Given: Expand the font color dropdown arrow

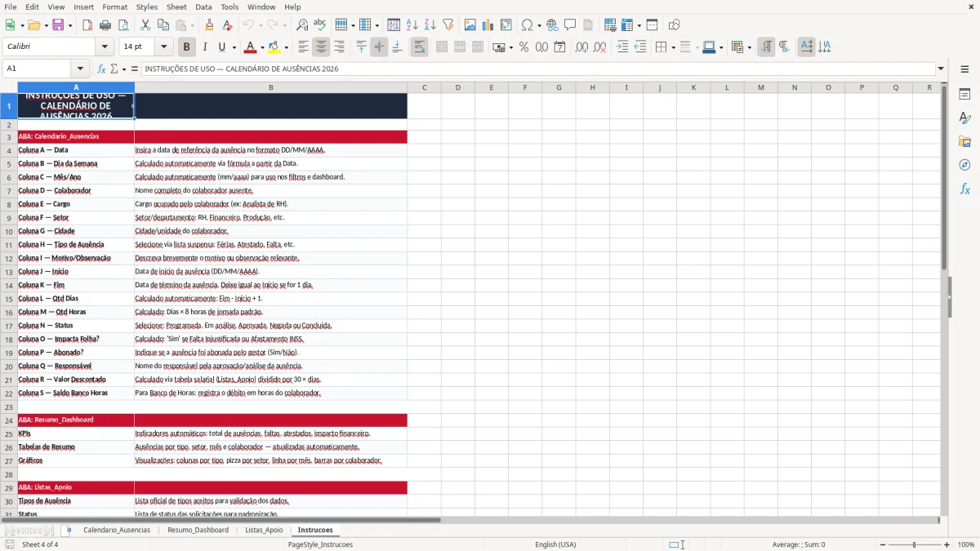Looking at the screenshot, I should pyautogui.click(x=262, y=47).
